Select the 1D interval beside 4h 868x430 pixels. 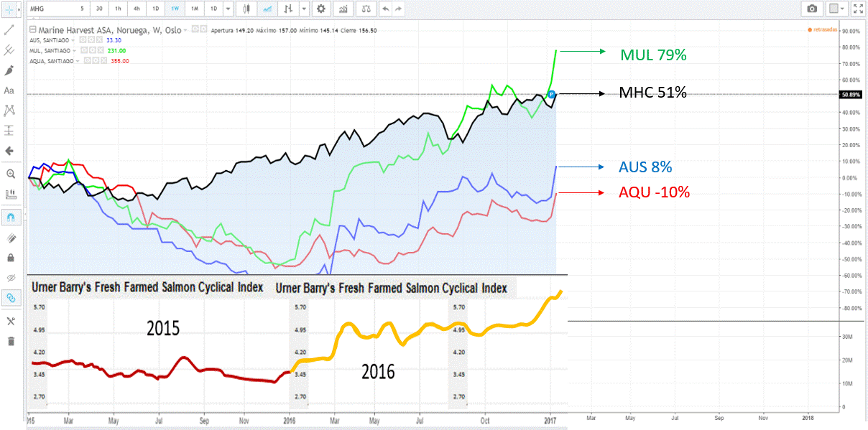[x=156, y=9]
